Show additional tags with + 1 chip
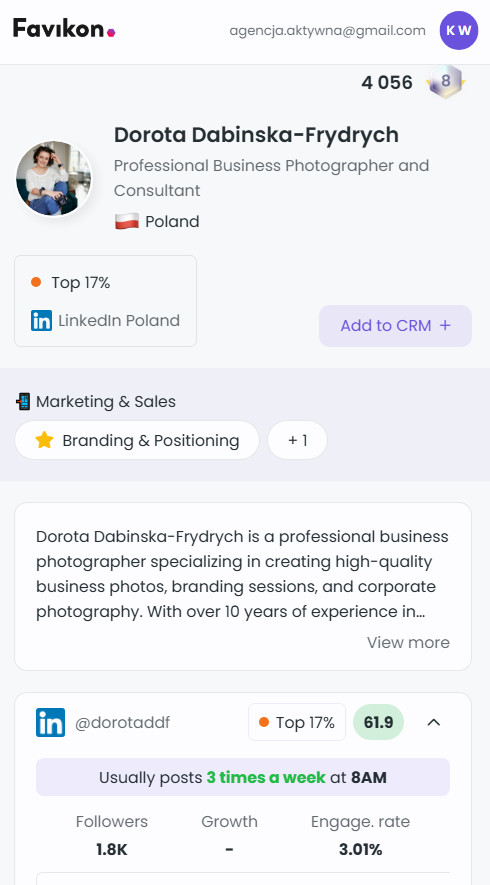490x885 pixels. (298, 440)
